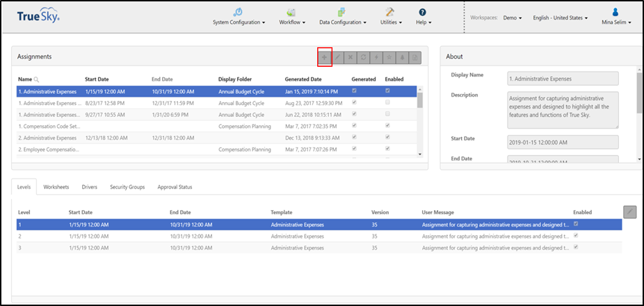Click the Display Name field in About panel
644x306 pixels.
point(563,78)
